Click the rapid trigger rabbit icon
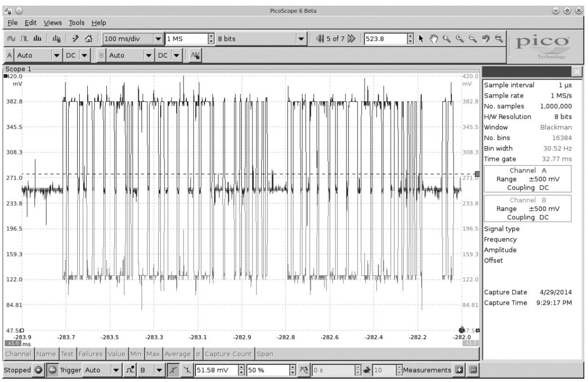The image size is (588, 382). 367,370
